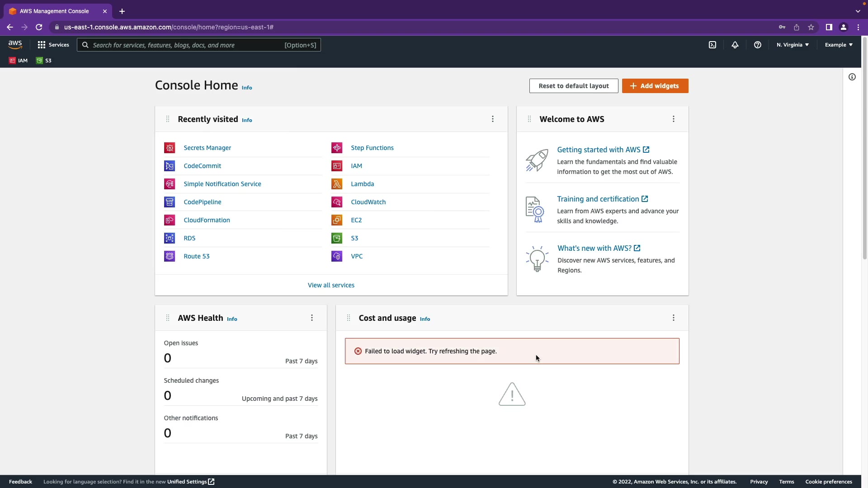The width and height of the screenshot is (868, 488).
Task: Open the info panel icon at right edge
Action: tap(852, 77)
